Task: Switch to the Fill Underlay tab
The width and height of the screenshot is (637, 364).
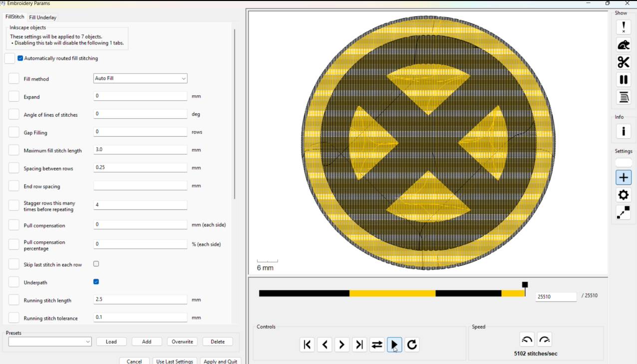Action: click(x=43, y=17)
